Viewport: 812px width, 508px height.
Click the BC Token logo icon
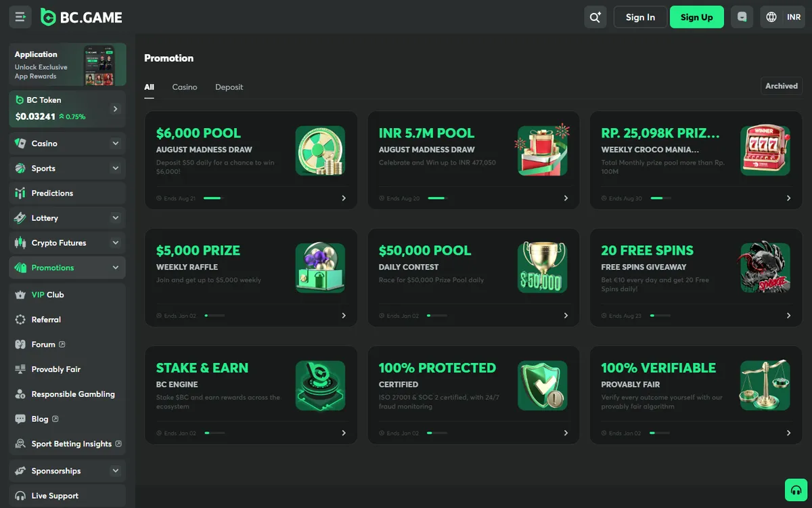[20, 100]
